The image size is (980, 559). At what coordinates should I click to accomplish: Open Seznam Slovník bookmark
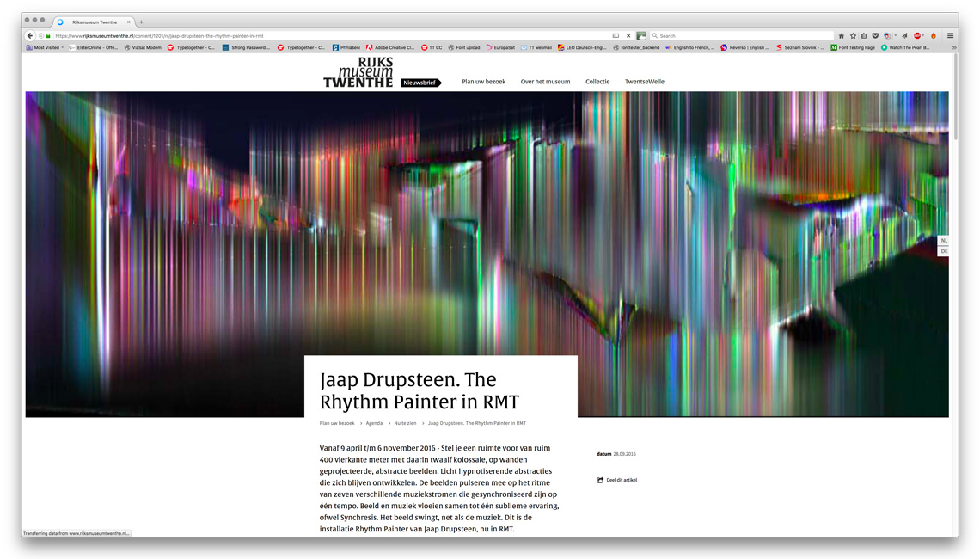(x=800, y=47)
